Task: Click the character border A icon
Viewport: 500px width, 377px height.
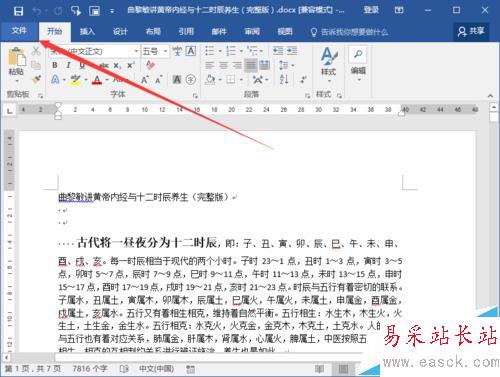Action: 190,51
